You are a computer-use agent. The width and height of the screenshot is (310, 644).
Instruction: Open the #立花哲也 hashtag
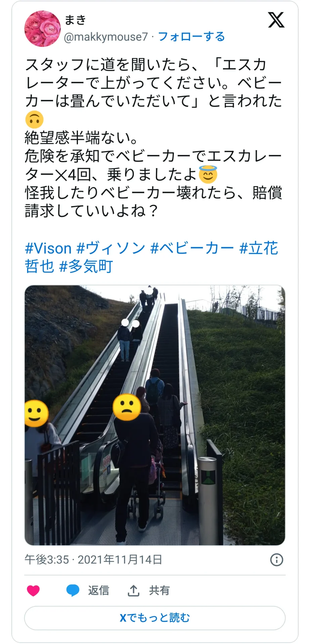[x=259, y=249]
